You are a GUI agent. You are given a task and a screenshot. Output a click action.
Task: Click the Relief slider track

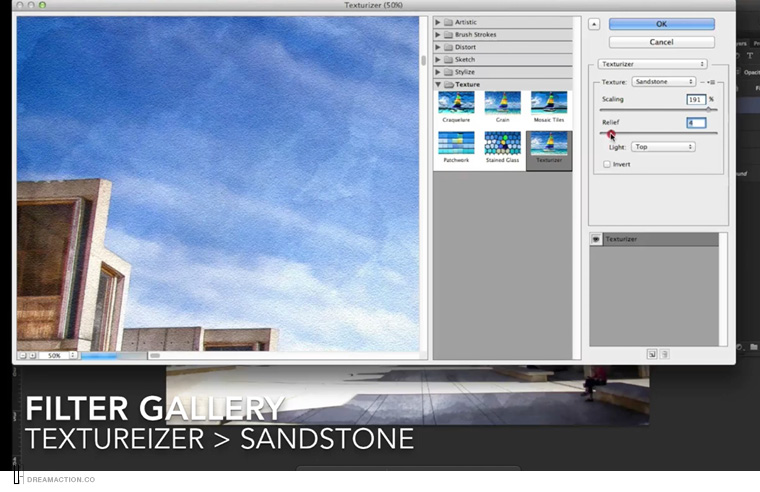click(658, 133)
